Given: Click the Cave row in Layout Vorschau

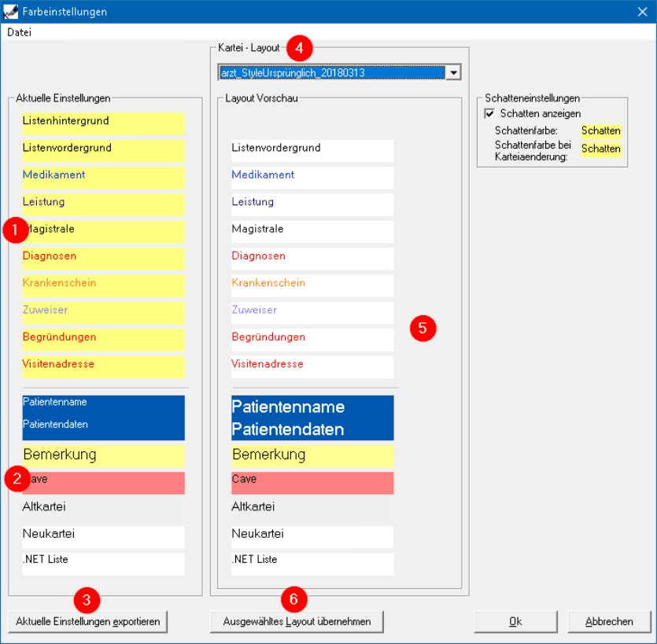Looking at the screenshot, I should click(x=312, y=484).
